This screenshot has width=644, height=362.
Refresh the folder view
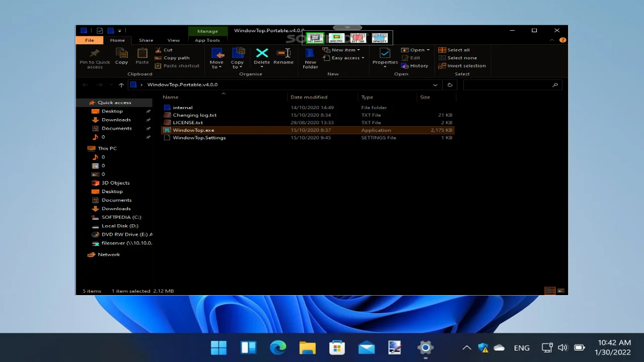click(450, 85)
